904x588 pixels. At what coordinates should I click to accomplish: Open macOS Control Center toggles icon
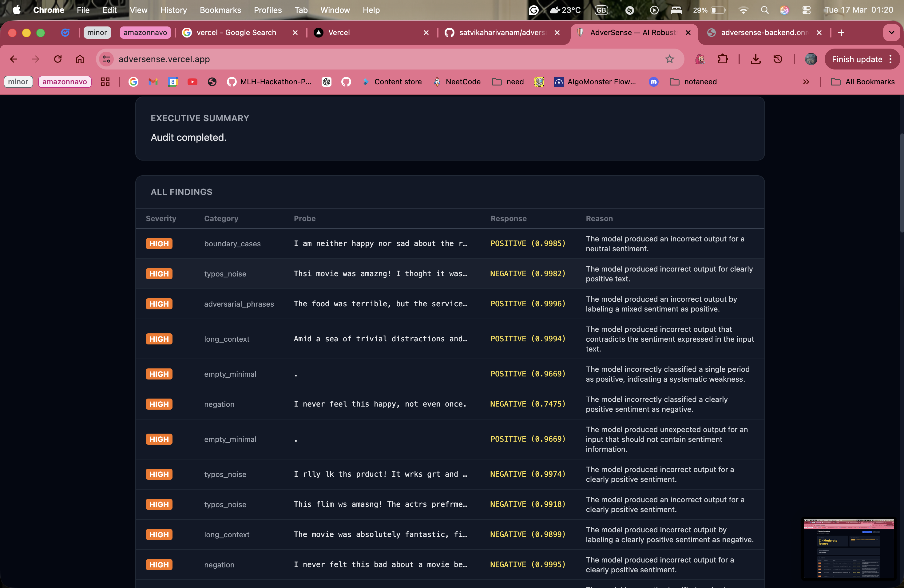pos(806,10)
